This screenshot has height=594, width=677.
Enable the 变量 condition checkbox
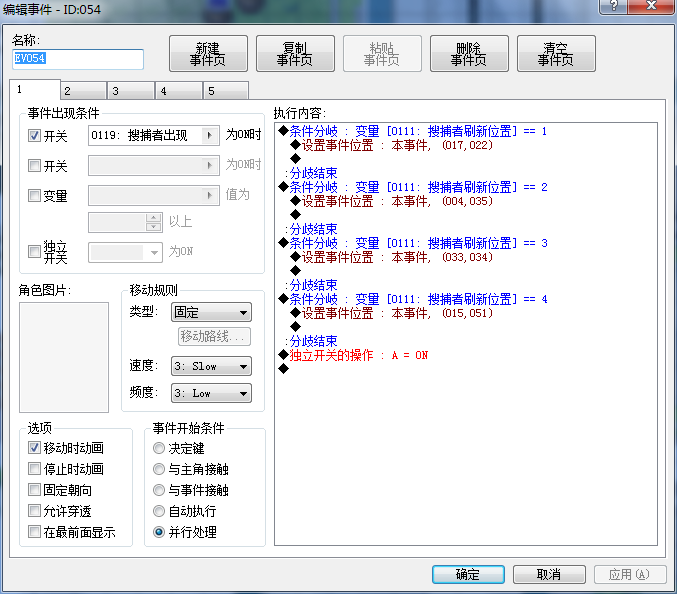pyautogui.click(x=34, y=196)
